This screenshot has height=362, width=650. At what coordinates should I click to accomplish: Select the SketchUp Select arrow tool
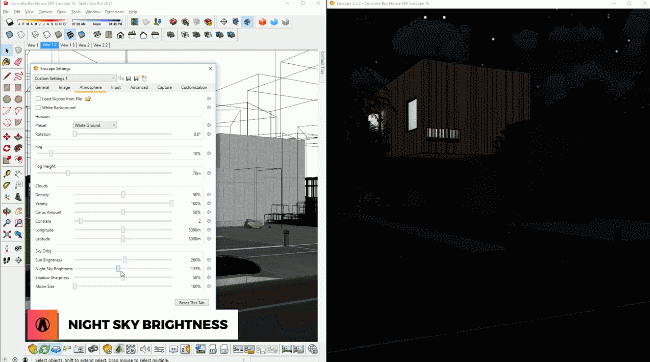pos(7,50)
